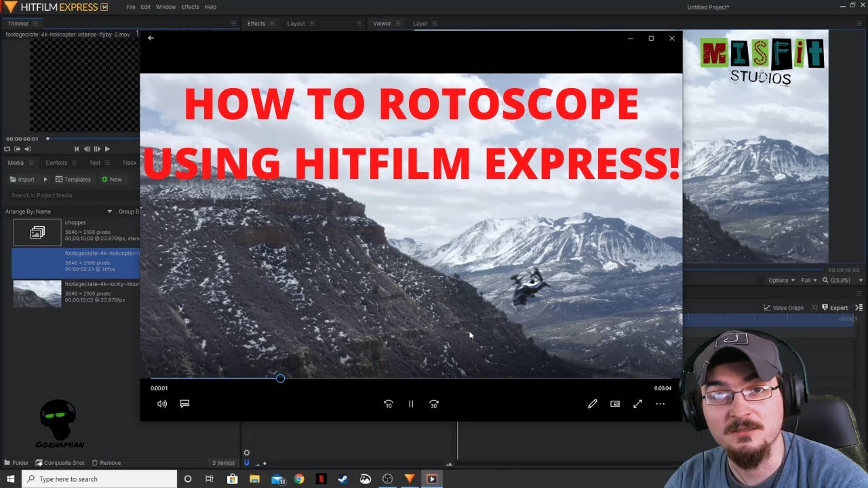This screenshot has height=488, width=868.
Task: Click the Import button
Action: point(22,180)
